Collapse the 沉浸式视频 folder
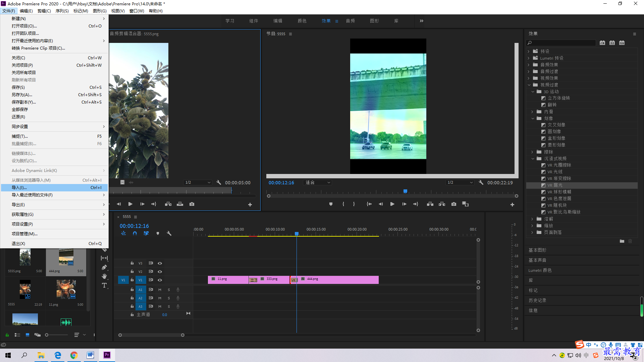Image resolution: width=644 pixels, height=362 pixels. (533, 159)
